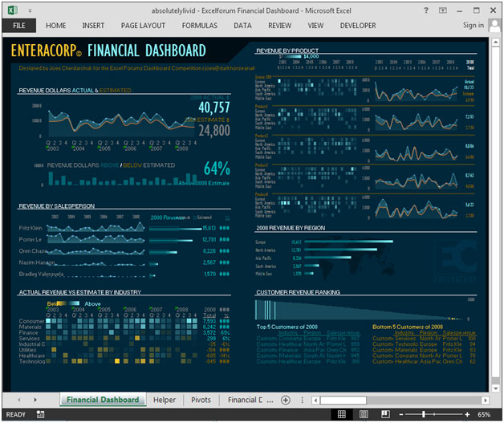Switch to the INSERT ribbon tab
The height and width of the screenshot is (423, 504).
coord(93,26)
